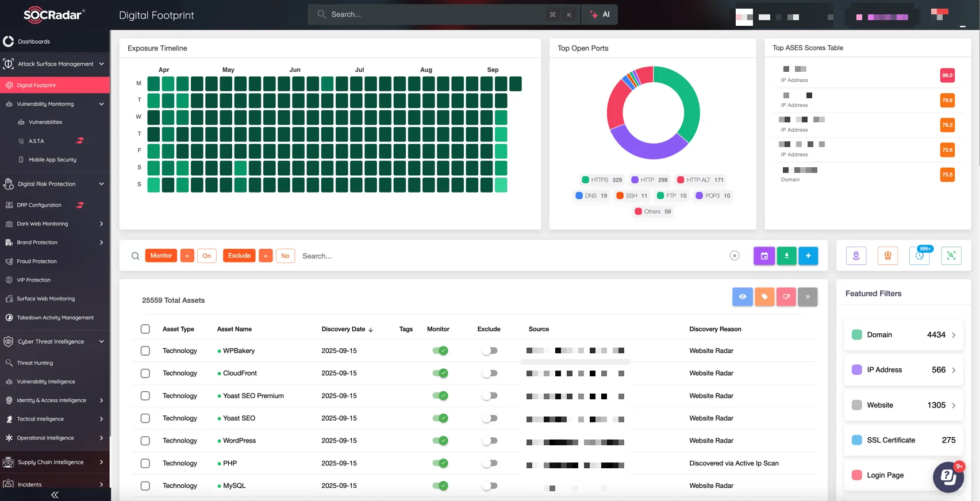The image size is (980, 501).
Task: Collapse Attack Surface Management section
Action: 101,64
